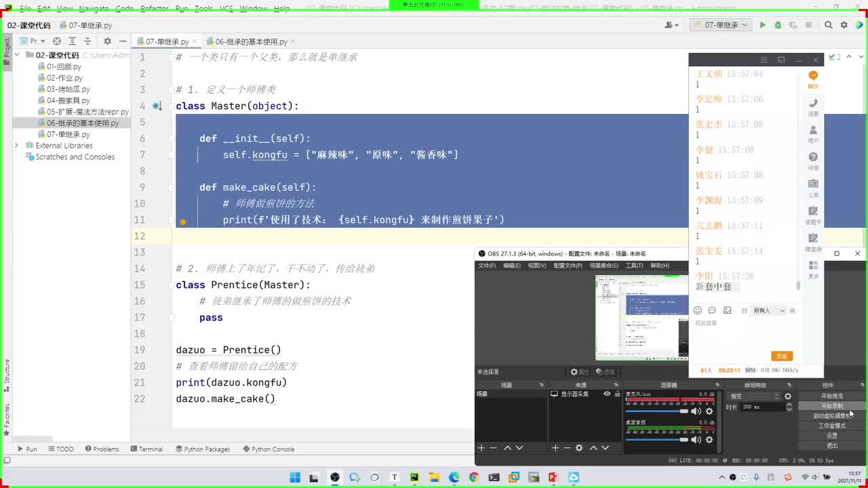Viewport: 868px width, 488px height.
Task: Click the emoji smiley icon in chat input
Action: (697, 310)
